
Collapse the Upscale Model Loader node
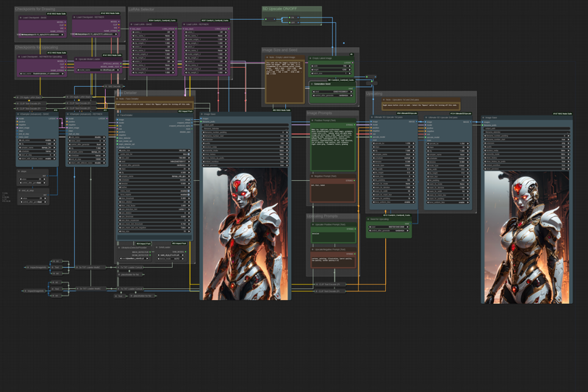(75, 58)
